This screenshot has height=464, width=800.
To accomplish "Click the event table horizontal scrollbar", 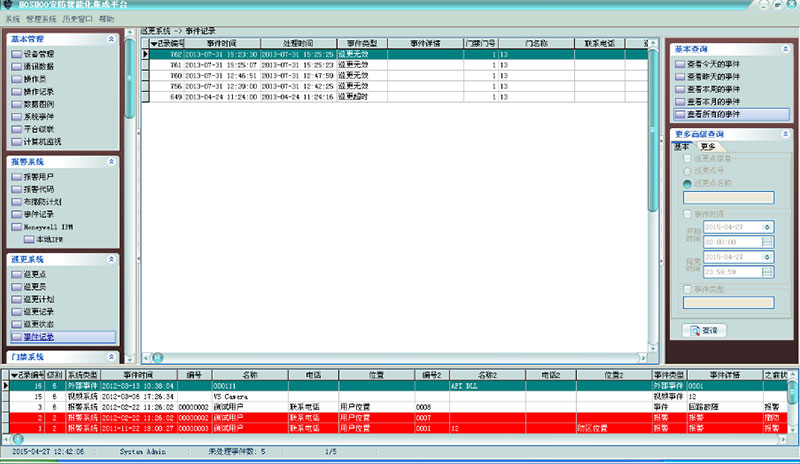I will [x=400, y=356].
